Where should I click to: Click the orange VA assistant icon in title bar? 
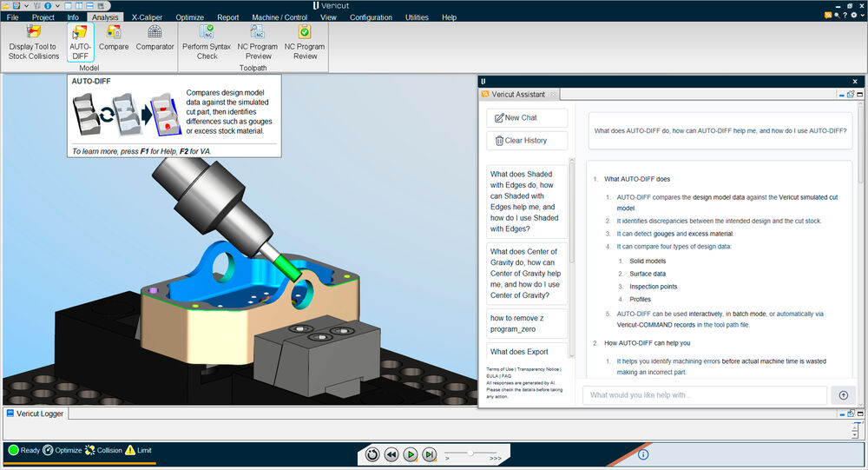828,15
